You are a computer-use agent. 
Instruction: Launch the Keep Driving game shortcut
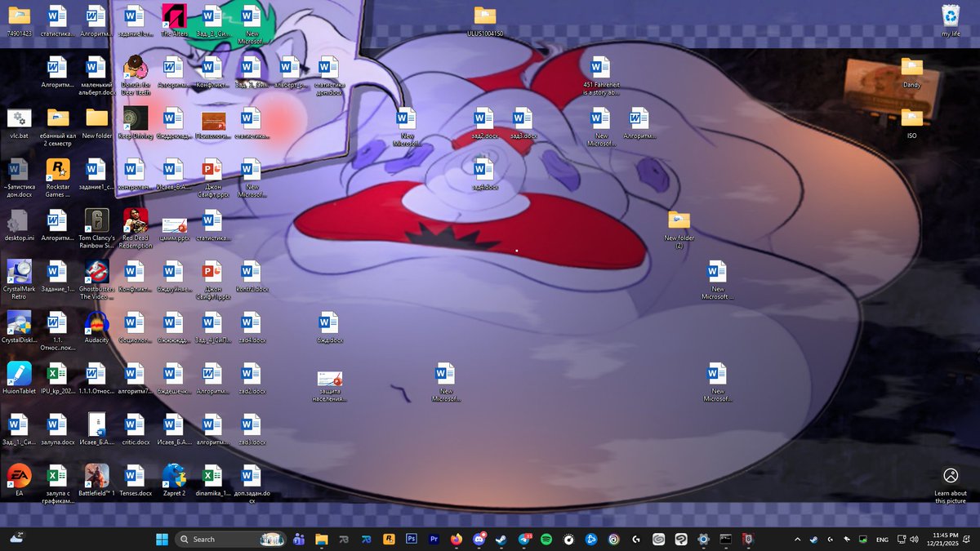click(135, 123)
